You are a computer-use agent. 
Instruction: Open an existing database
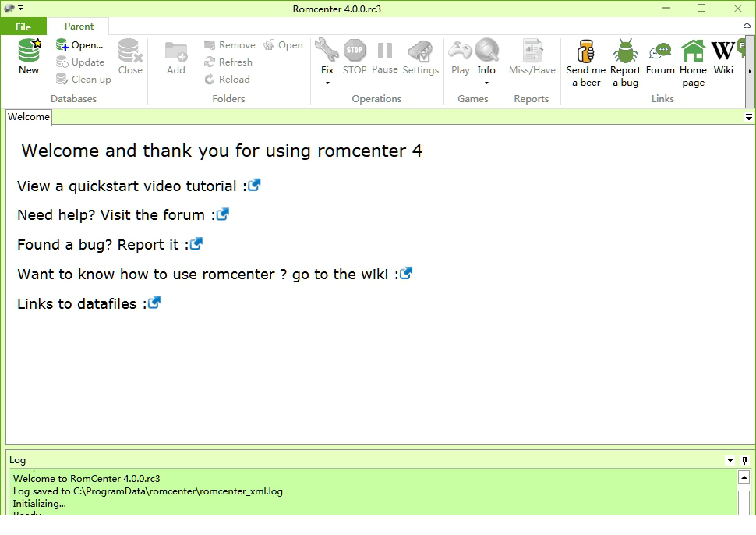tap(79, 45)
